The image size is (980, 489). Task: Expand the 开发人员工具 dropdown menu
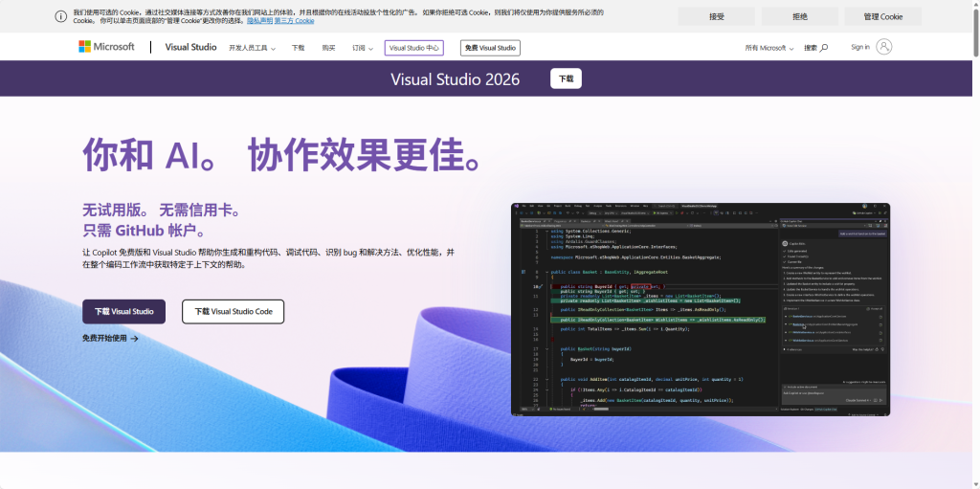252,48
